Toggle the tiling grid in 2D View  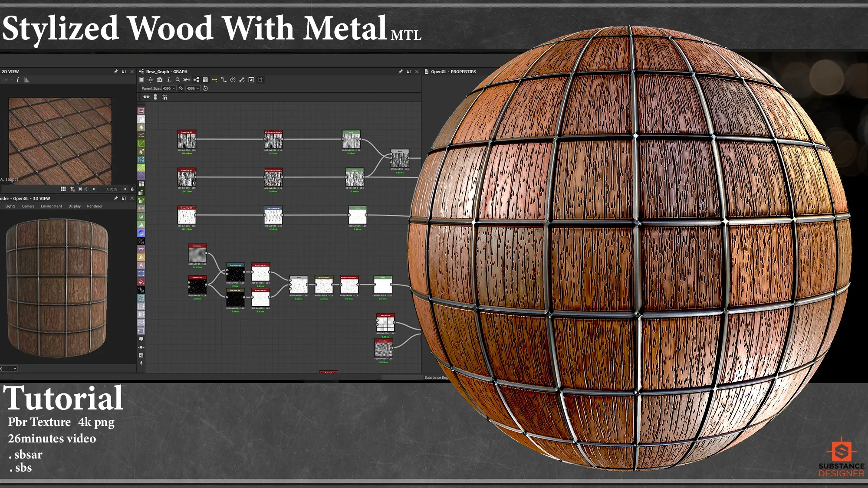pos(63,189)
